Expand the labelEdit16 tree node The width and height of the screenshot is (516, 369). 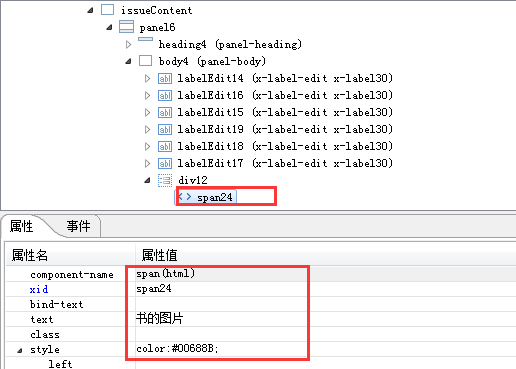point(147,95)
